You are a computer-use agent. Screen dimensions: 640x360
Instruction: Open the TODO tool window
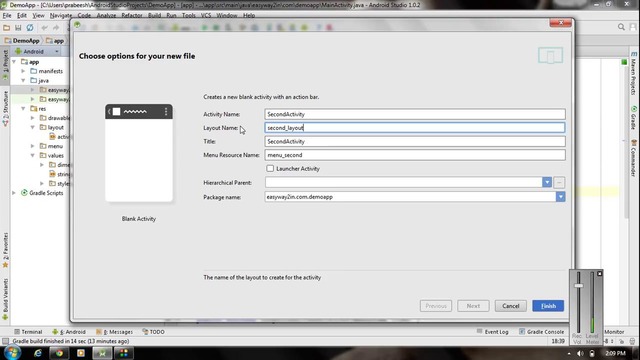pos(153,332)
